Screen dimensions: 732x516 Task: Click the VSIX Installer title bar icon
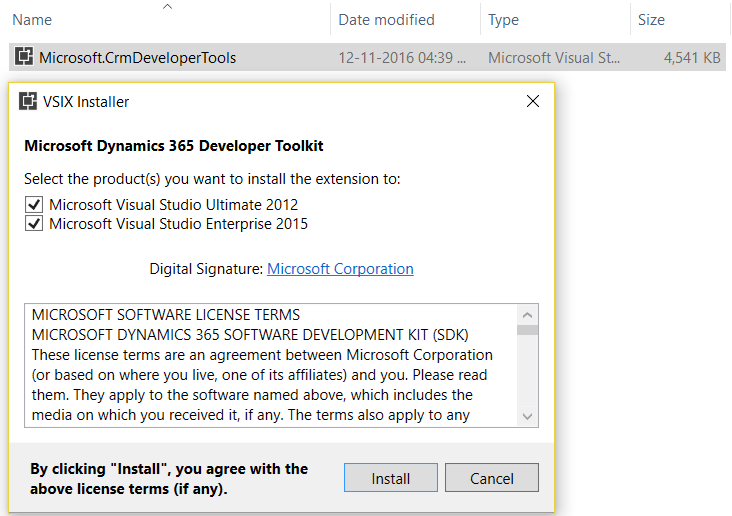click(x=28, y=101)
